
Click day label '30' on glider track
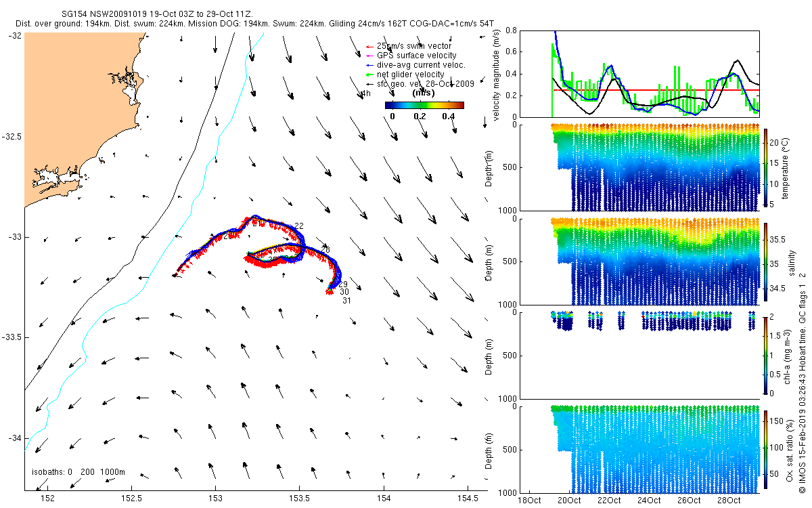344,292
